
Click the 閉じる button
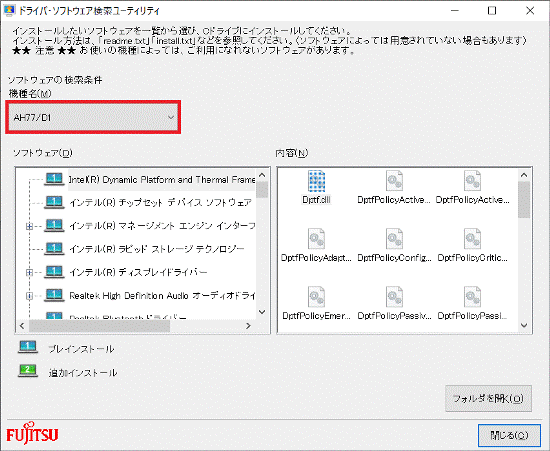pos(509,435)
